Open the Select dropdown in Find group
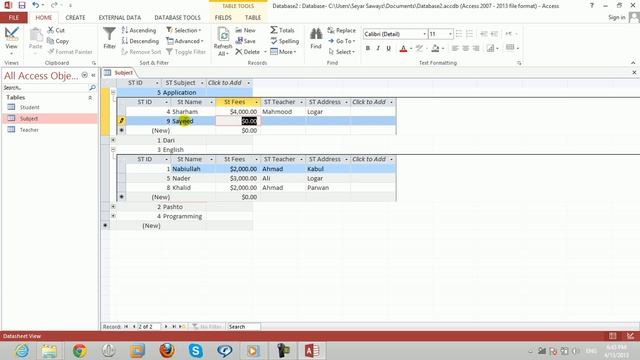 (342, 52)
